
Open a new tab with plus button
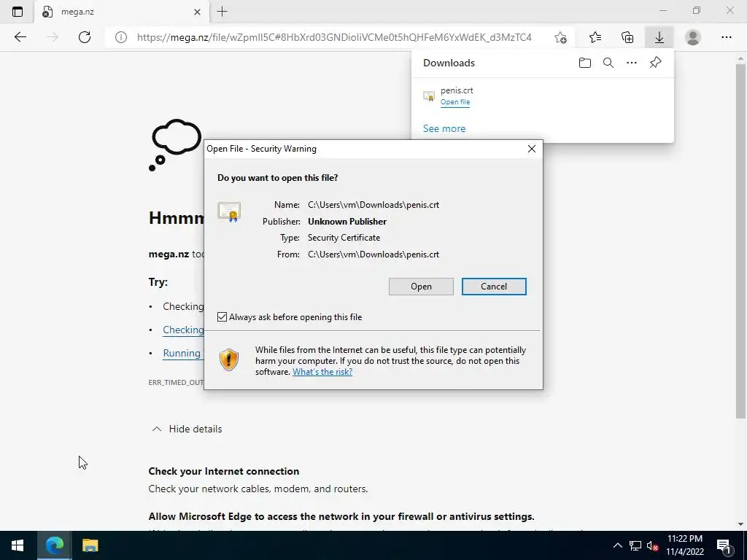point(222,12)
